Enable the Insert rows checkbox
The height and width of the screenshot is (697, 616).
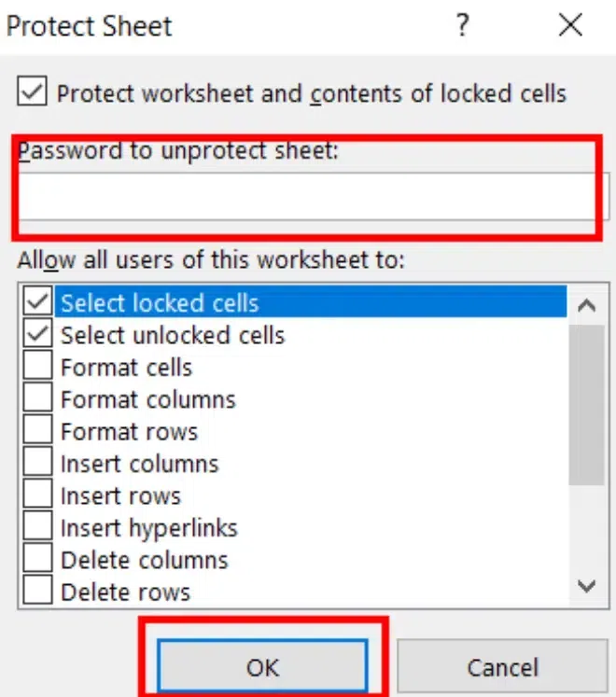pos(38,495)
